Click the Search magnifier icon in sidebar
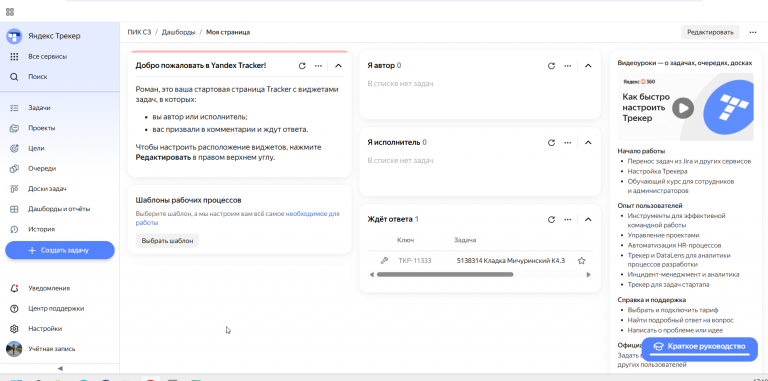The image size is (768, 381). [x=14, y=77]
